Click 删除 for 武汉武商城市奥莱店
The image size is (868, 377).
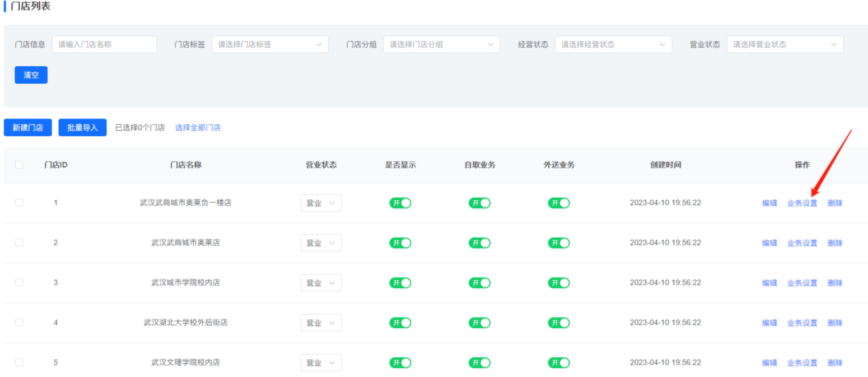[x=835, y=243]
